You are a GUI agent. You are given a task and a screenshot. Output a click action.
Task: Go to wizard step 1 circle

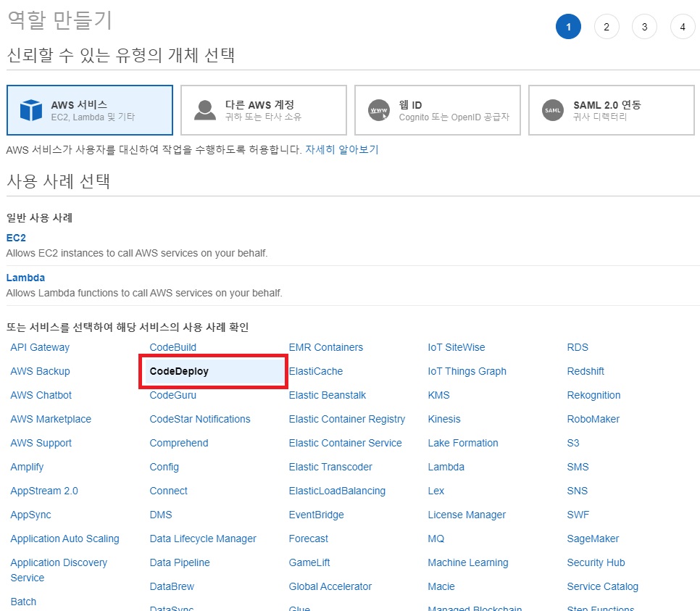[568, 27]
